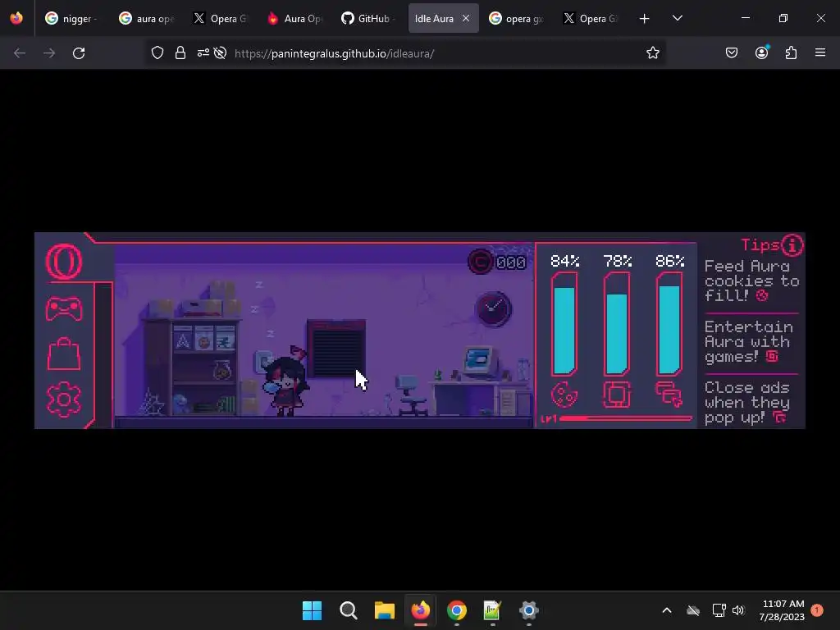Switch to the GitHub tab
840x630 pixels.
click(x=368, y=19)
